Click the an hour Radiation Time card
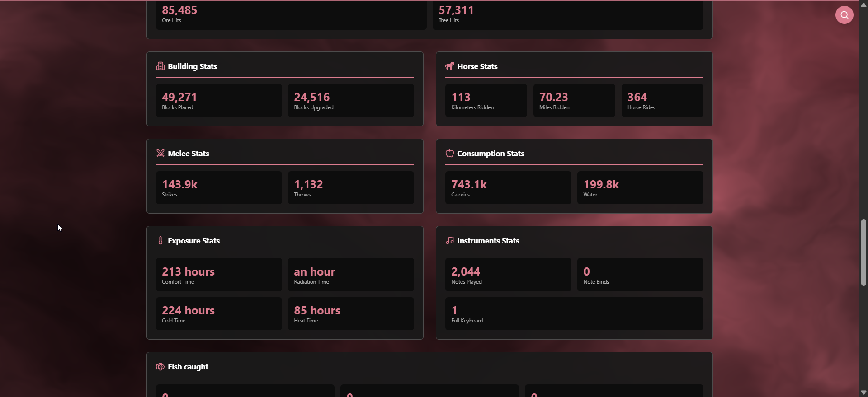 [x=351, y=275]
